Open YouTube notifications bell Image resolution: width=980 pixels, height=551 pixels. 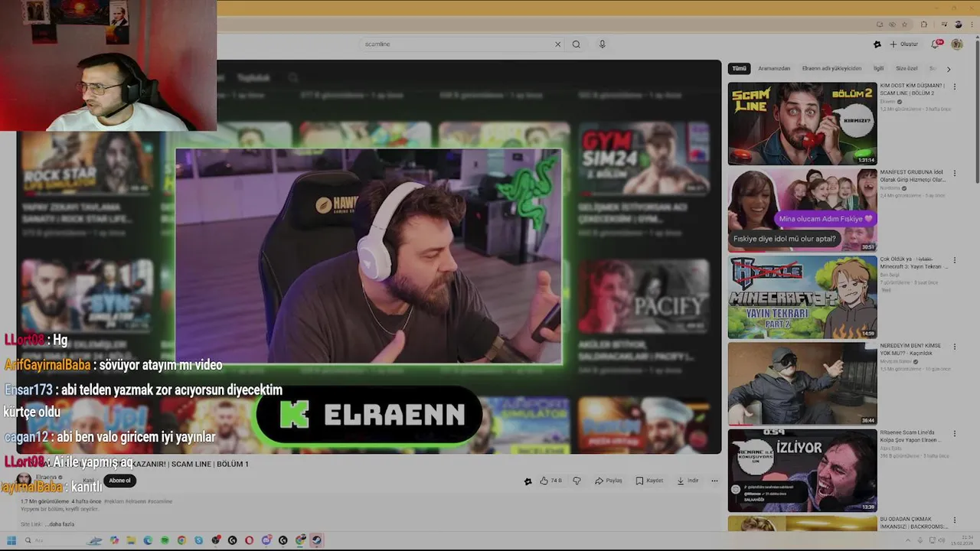pyautogui.click(x=936, y=44)
